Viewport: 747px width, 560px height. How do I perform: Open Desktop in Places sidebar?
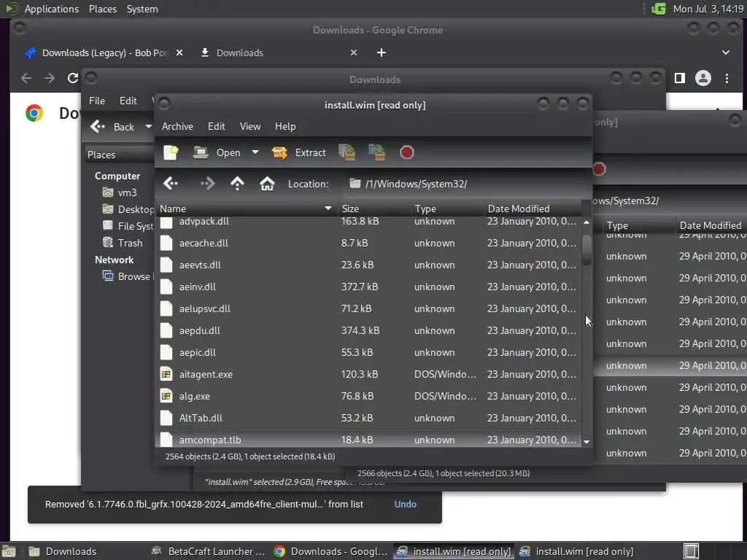(128, 209)
